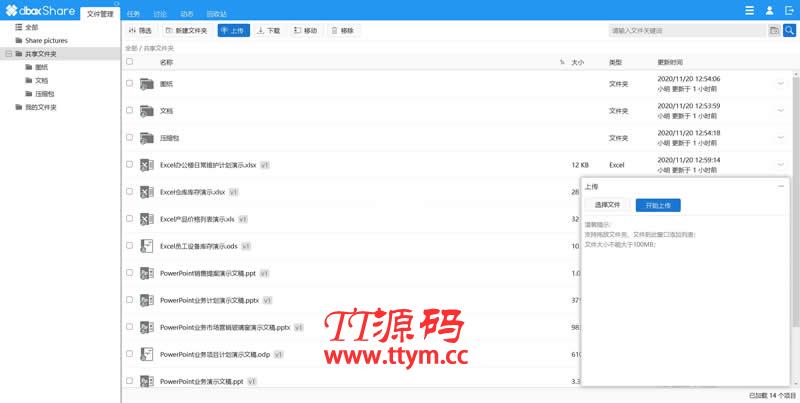
Task: Click into the file keyword search field
Action: point(688,31)
